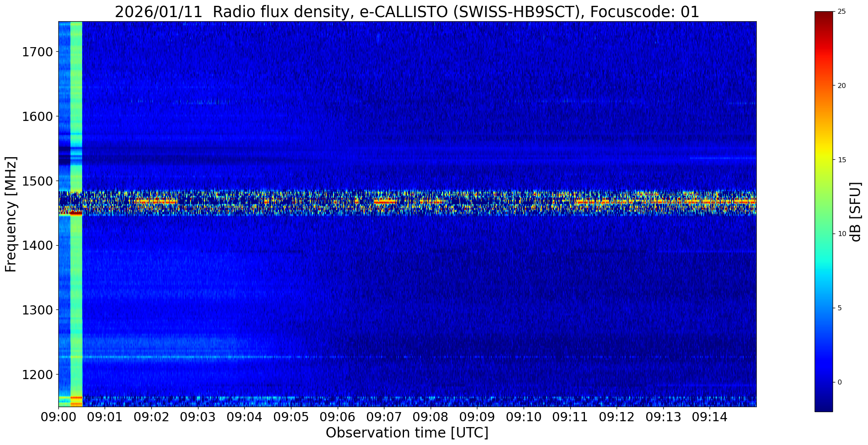Click the colorbar tick label 10
The width and height of the screenshot is (868, 445).
coord(842,234)
